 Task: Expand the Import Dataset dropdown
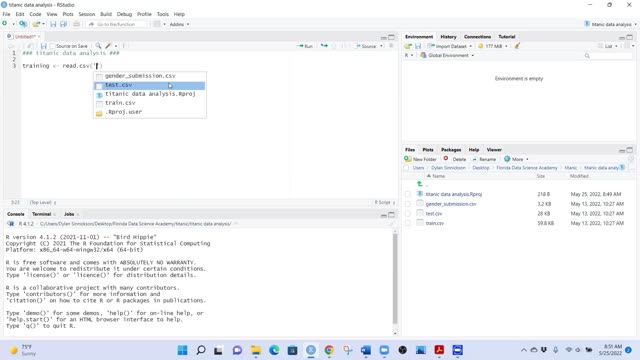[449, 46]
